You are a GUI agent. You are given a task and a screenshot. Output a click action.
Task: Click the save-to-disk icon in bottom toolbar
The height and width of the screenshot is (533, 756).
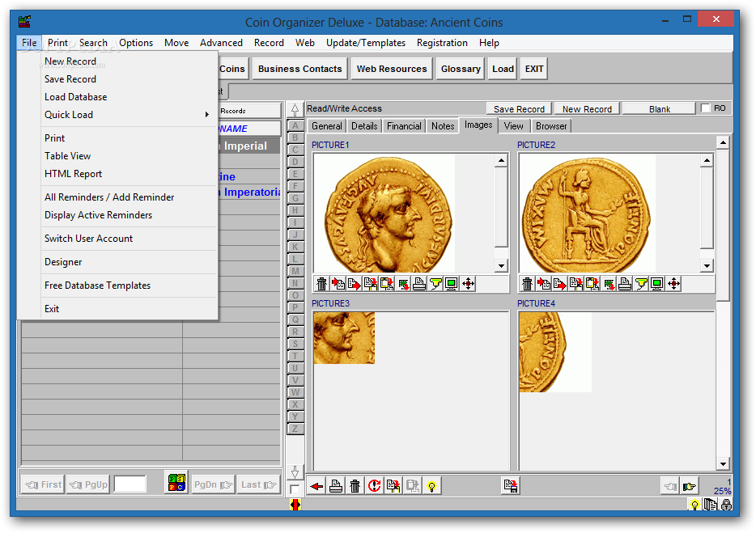click(511, 486)
